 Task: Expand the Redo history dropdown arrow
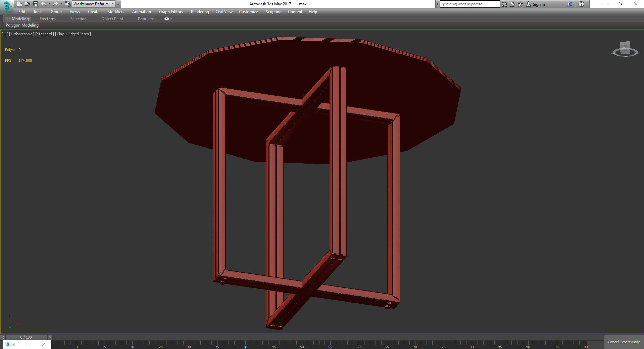point(61,4)
